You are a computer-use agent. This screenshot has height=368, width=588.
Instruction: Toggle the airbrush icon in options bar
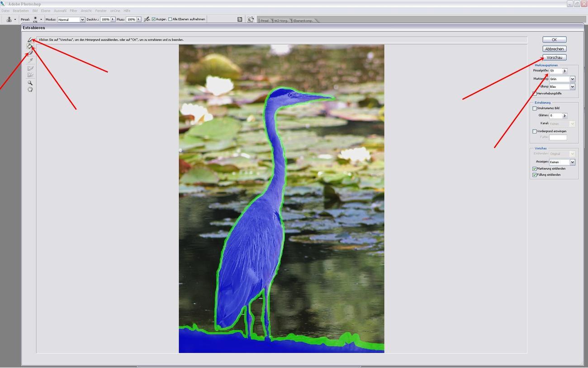[x=147, y=19]
